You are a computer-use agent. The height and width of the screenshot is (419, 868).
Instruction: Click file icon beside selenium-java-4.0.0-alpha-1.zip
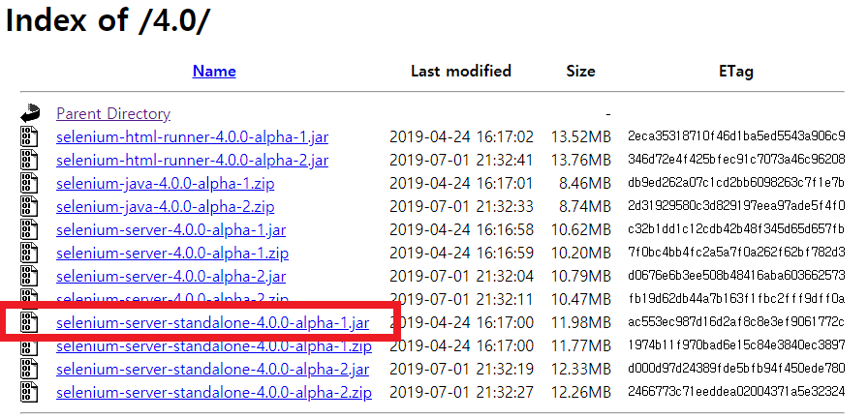[x=29, y=183]
